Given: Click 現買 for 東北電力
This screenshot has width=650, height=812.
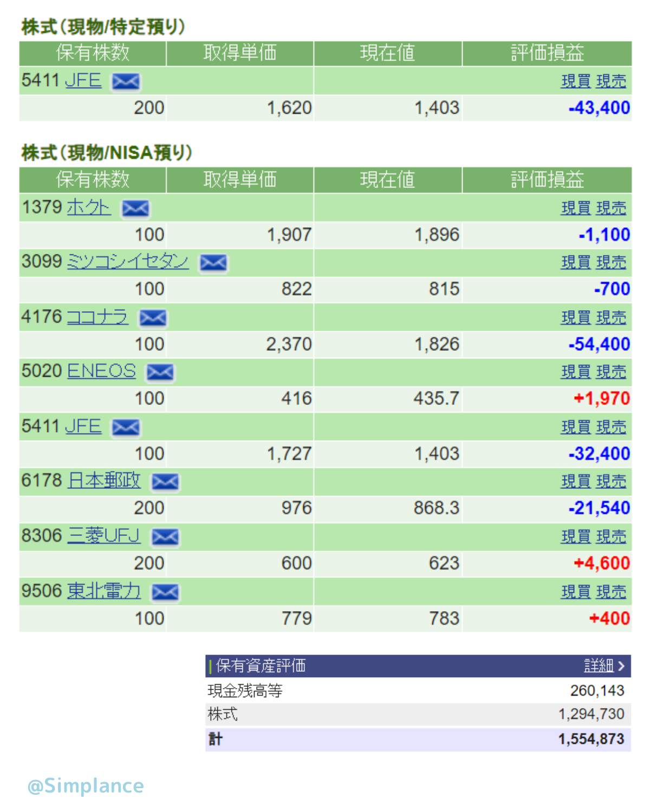Looking at the screenshot, I should pos(575,592).
